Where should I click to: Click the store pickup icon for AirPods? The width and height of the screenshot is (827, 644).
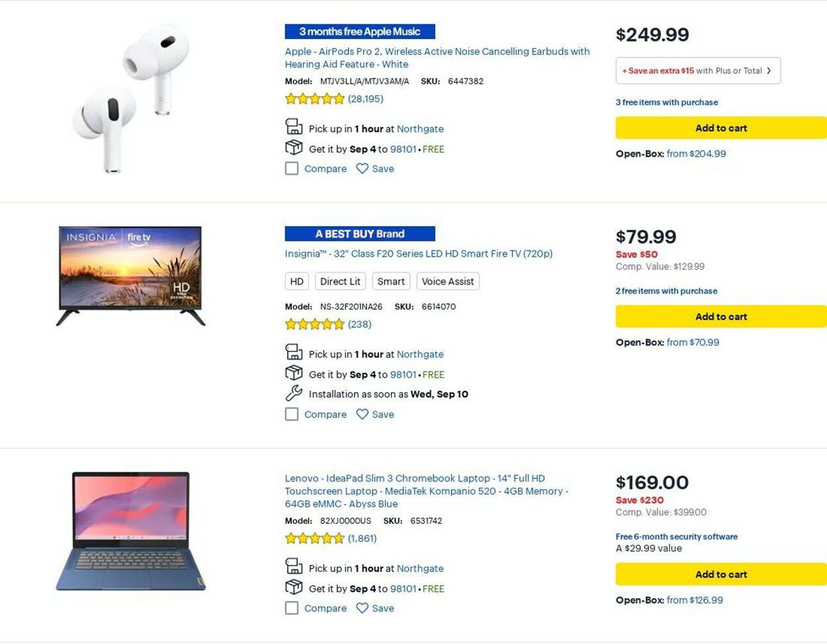(293, 127)
